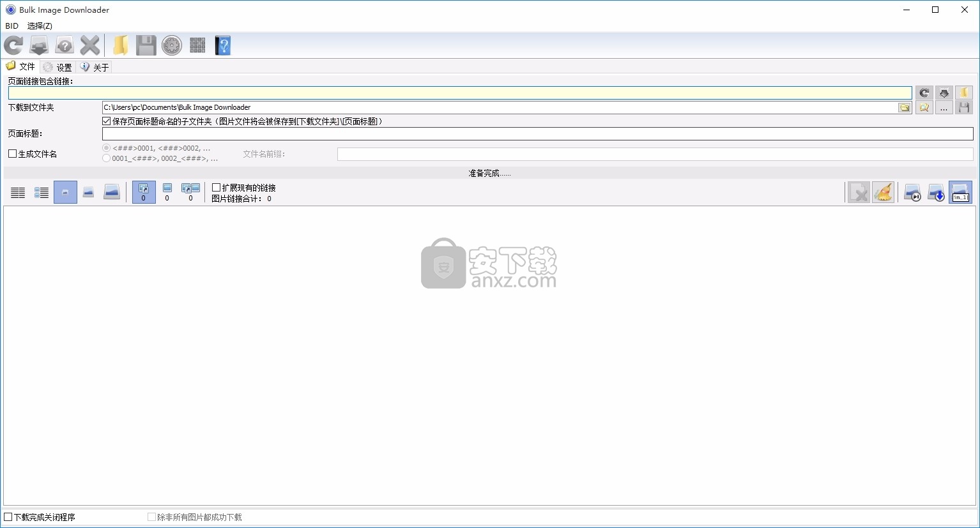Image resolution: width=980 pixels, height=528 pixels.
Task: Show linked images filter with arrow icon
Action: click(x=144, y=192)
